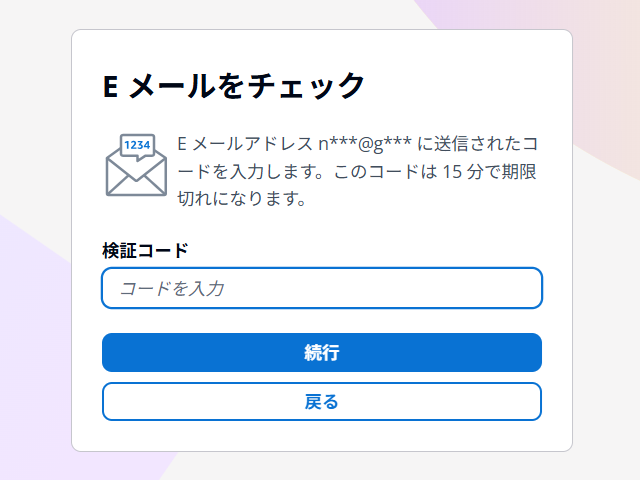Click the E メールをチェック heading
This screenshot has width=640, height=480.
pos(234,86)
